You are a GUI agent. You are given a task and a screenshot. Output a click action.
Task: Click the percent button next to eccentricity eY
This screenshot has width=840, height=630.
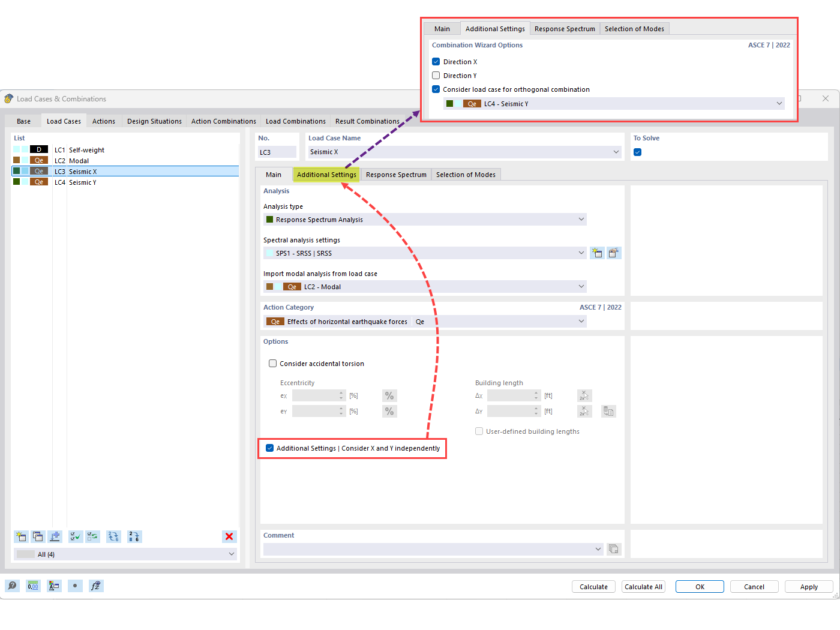[389, 411]
